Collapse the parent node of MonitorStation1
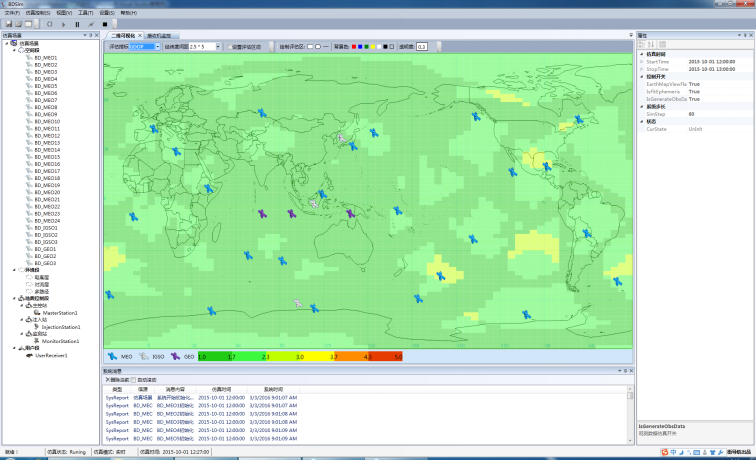 (22, 334)
